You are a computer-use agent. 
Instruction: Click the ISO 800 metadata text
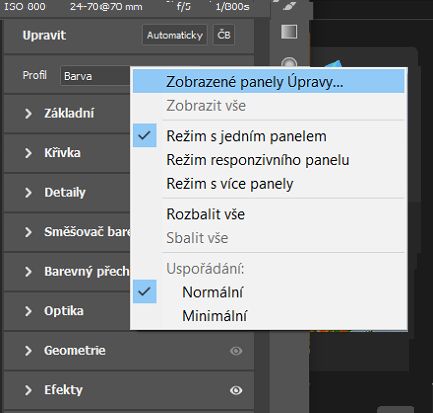click(25, 6)
